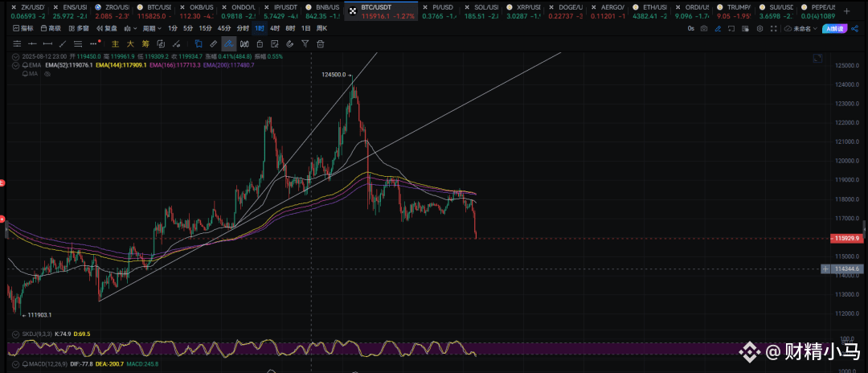Select the 4时 timeframe button
Screen dimensions: 868x373
click(x=275, y=28)
